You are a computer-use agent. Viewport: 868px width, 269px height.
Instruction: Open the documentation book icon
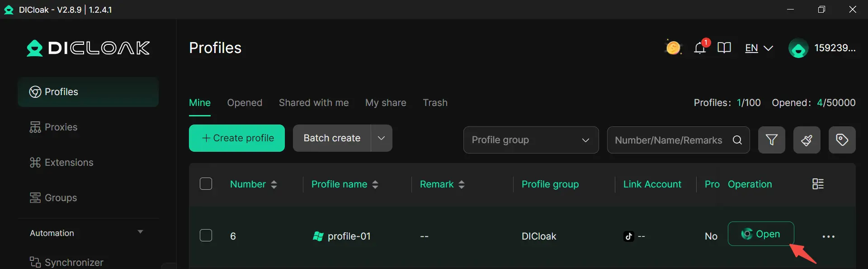pos(724,48)
